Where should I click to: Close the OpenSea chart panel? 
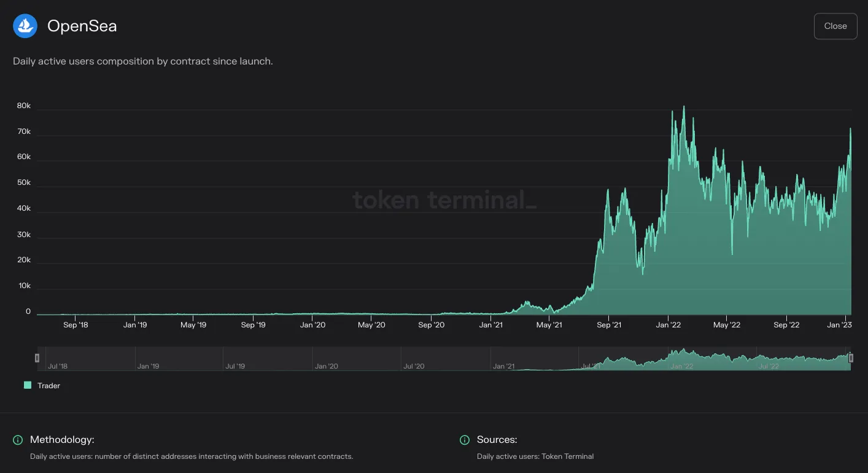tap(835, 26)
